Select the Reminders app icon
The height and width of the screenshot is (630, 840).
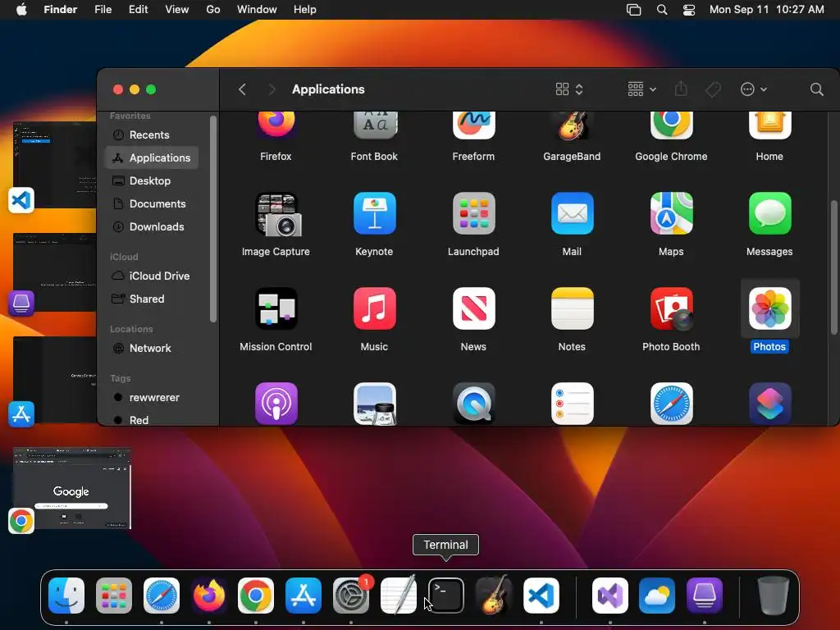572,404
